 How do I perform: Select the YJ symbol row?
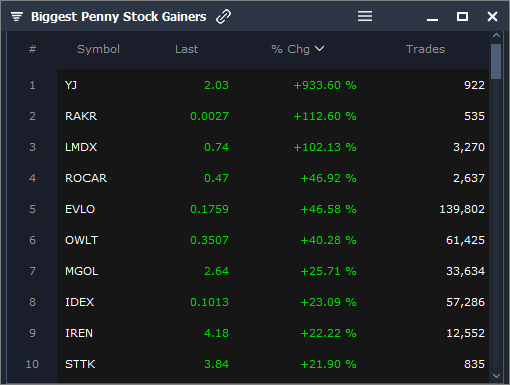(273, 85)
